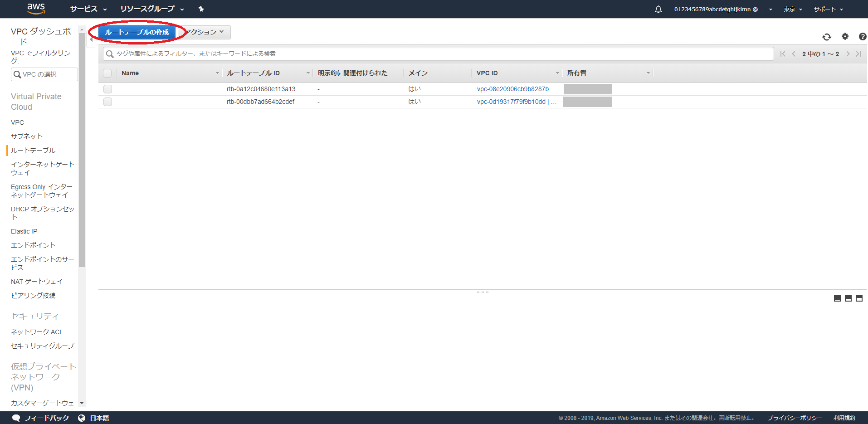The height and width of the screenshot is (424, 868).
Task: Click the help question mark icon
Action: 862,37
